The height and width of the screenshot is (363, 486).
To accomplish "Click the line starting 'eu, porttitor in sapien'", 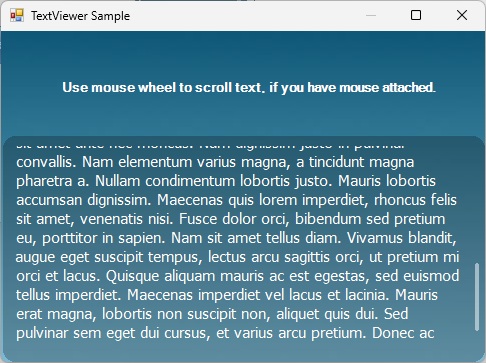I will click(236, 238).
